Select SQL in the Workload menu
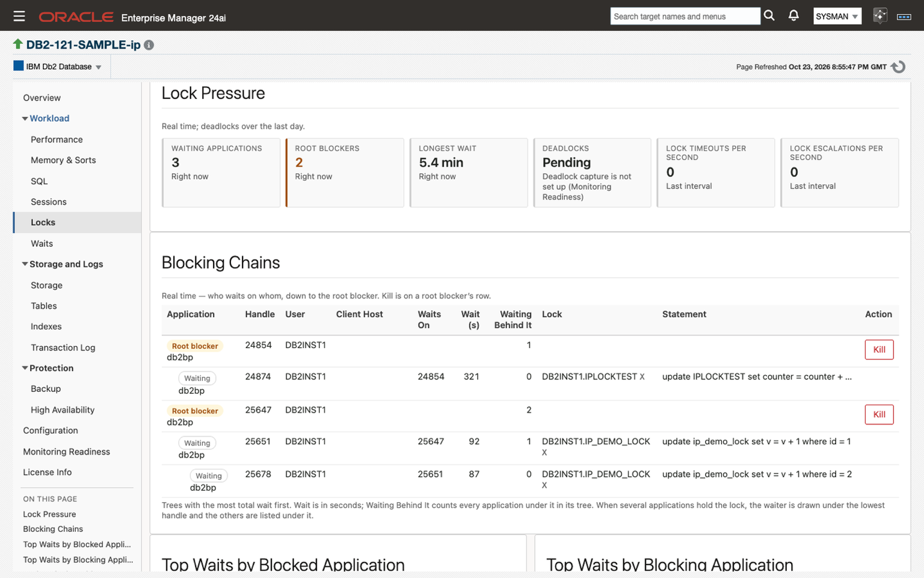The height and width of the screenshot is (578, 924). pos(39,181)
